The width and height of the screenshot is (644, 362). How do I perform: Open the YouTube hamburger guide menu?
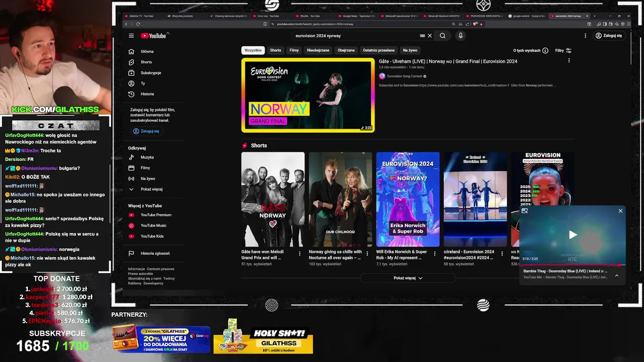131,36
